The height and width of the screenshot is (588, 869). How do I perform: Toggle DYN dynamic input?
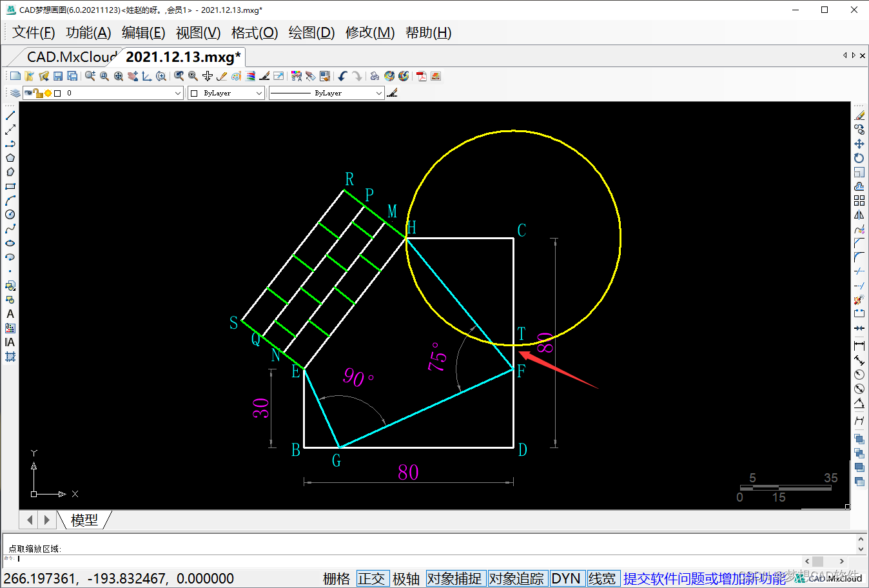click(566, 578)
